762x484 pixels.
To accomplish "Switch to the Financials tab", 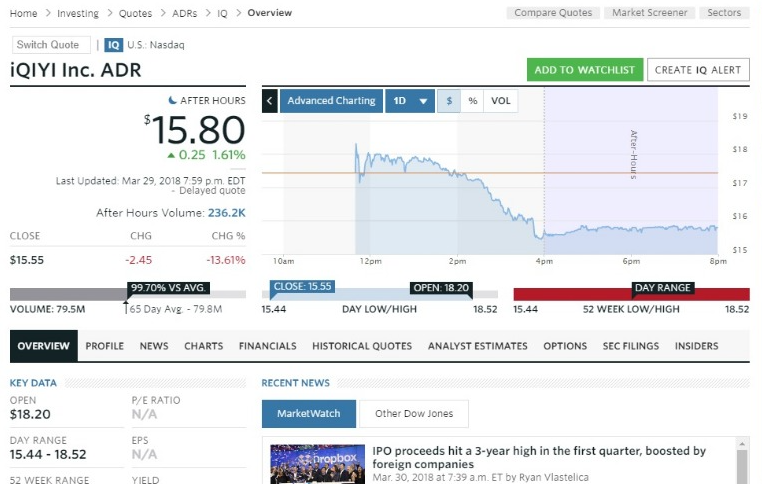I will (x=267, y=346).
